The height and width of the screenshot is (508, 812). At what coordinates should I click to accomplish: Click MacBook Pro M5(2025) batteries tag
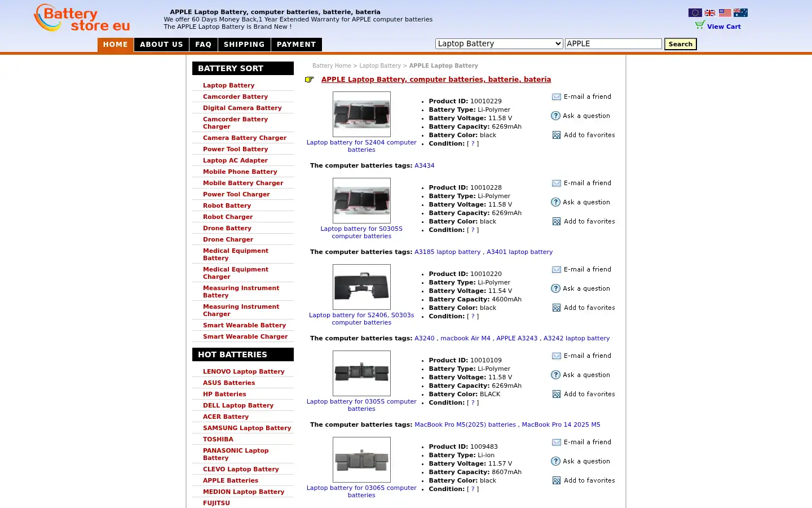click(x=465, y=425)
